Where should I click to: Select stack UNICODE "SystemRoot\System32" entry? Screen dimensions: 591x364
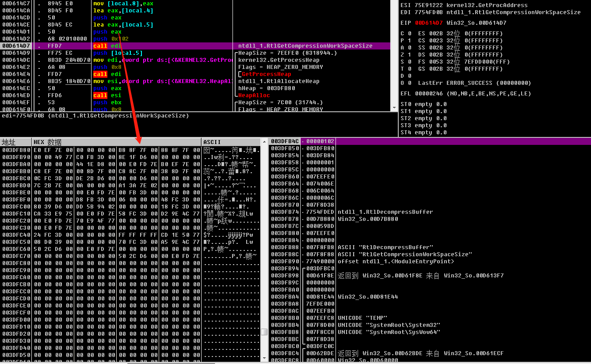click(389, 325)
